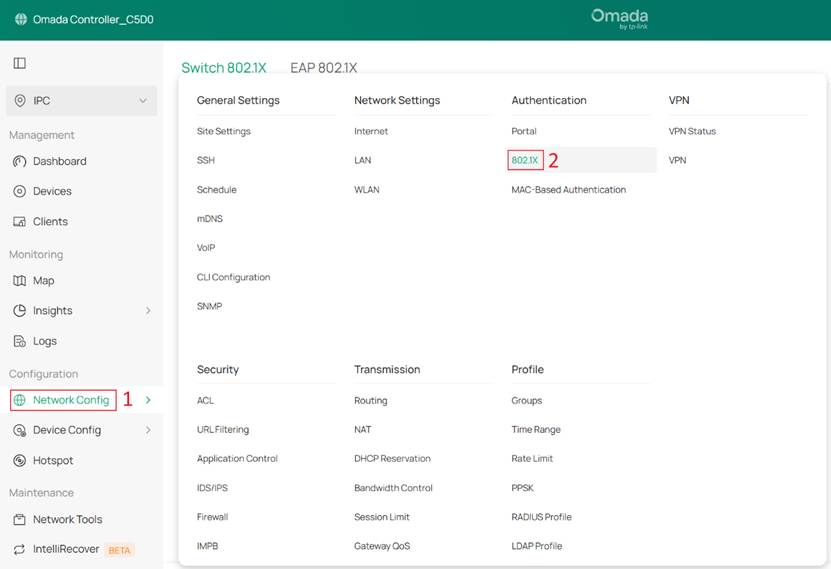
Task: Open the IPC site dropdown
Action: (82, 101)
